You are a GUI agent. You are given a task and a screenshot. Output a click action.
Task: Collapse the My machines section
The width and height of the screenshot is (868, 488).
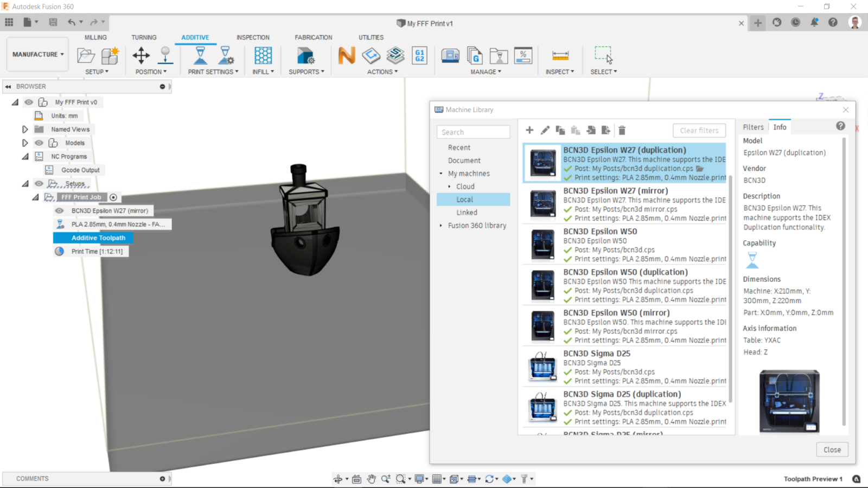(441, 173)
